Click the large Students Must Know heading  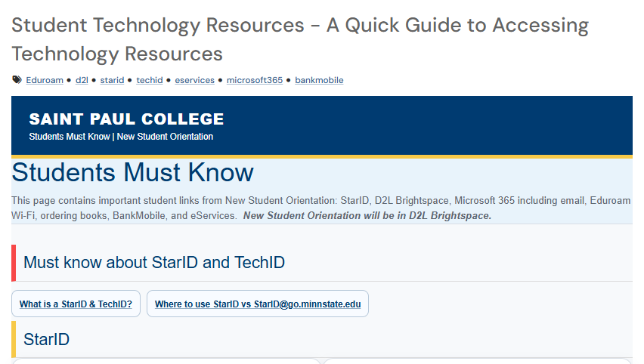click(133, 172)
